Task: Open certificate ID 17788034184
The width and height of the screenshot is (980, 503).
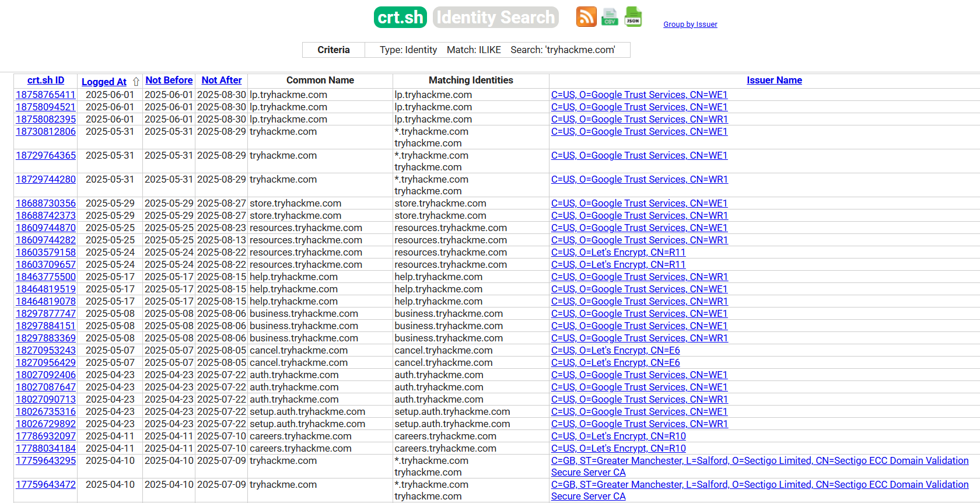Action: pyautogui.click(x=45, y=448)
